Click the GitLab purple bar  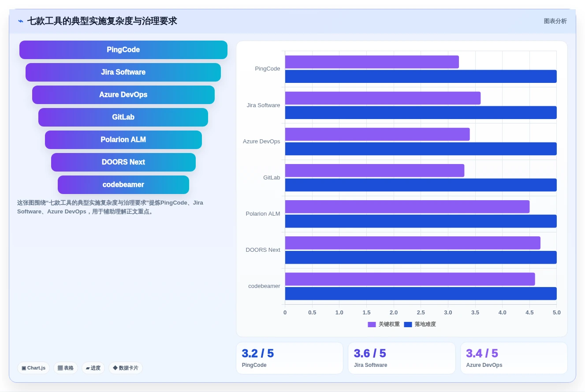(x=375, y=171)
